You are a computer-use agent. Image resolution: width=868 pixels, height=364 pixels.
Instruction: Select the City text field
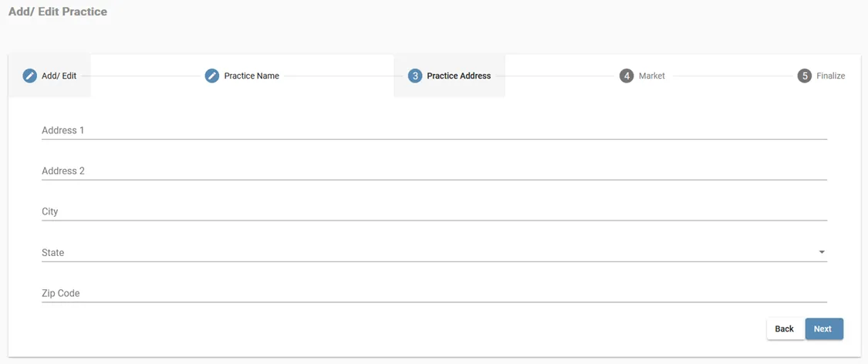pyautogui.click(x=434, y=211)
